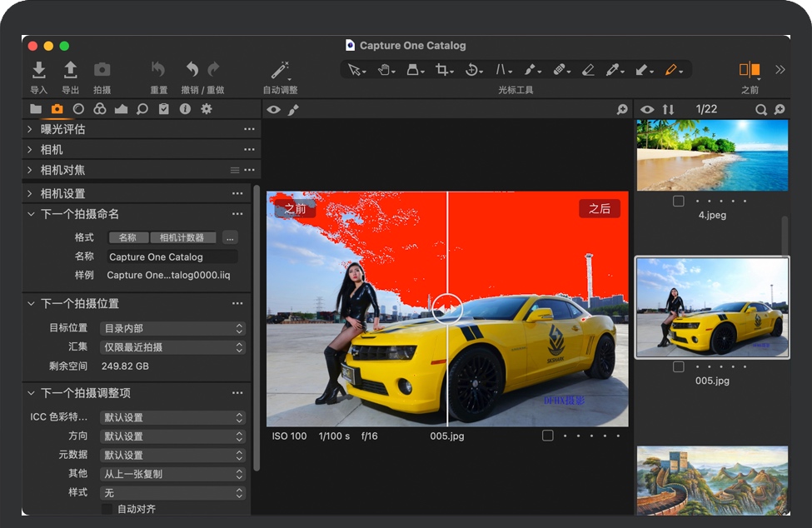Select the Erase mask tool
This screenshot has width=812, height=528.
tap(588, 70)
